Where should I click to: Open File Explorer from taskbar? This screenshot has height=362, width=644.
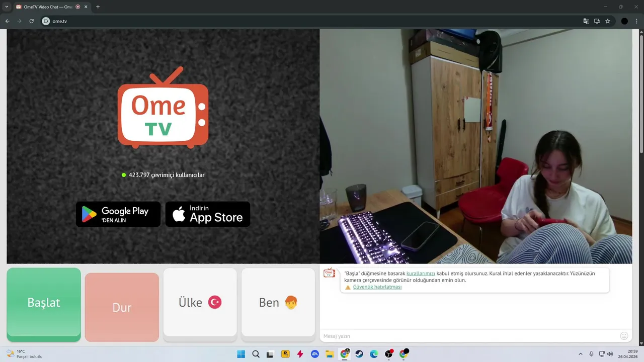click(x=330, y=354)
